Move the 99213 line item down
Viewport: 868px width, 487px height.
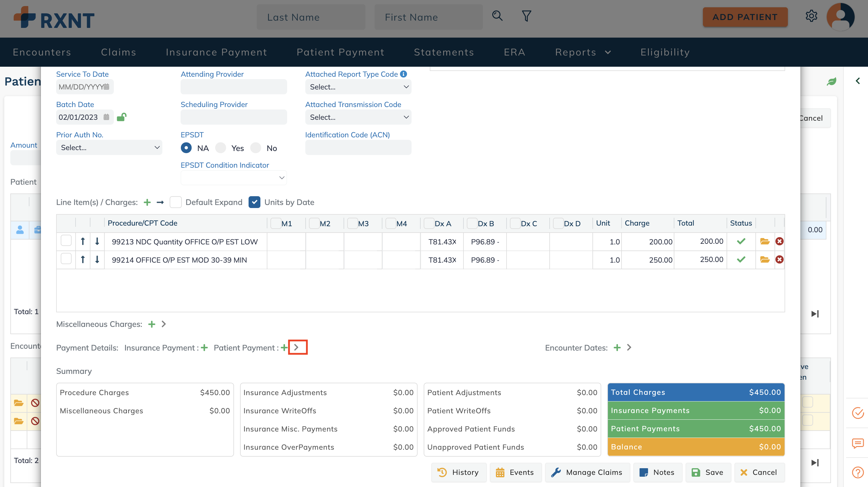click(97, 241)
